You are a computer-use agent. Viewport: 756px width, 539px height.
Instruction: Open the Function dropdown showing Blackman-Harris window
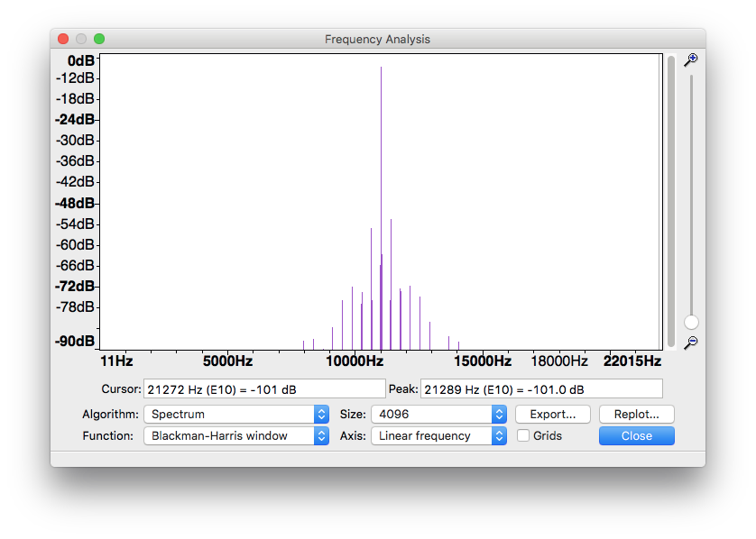coord(236,436)
